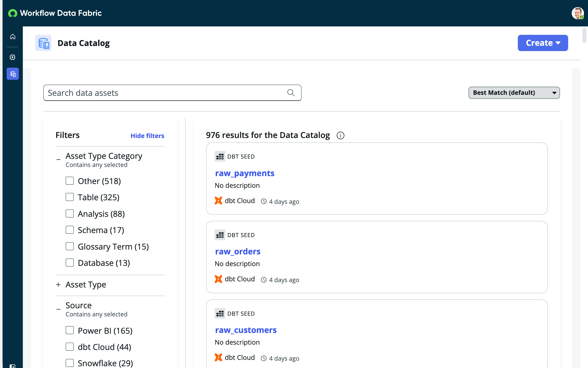Click dbt Cloud logo on raw_orders card
This screenshot has width=588, height=368.
click(218, 279)
